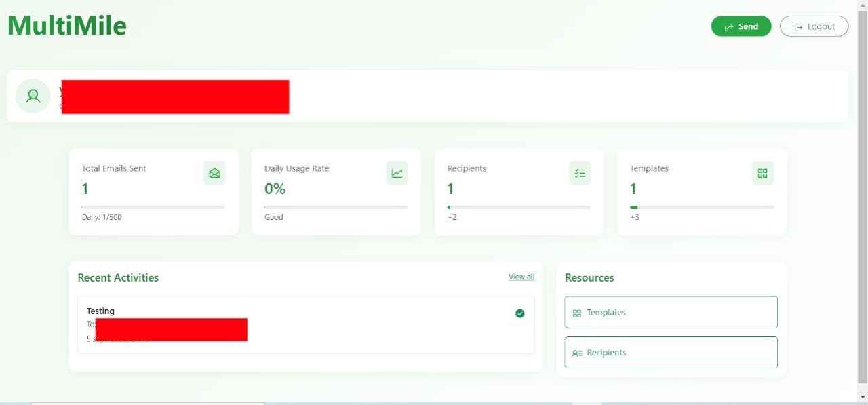This screenshot has height=405, width=868.
Task: Click the exit icon in Logout button
Action: click(x=798, y=27)
